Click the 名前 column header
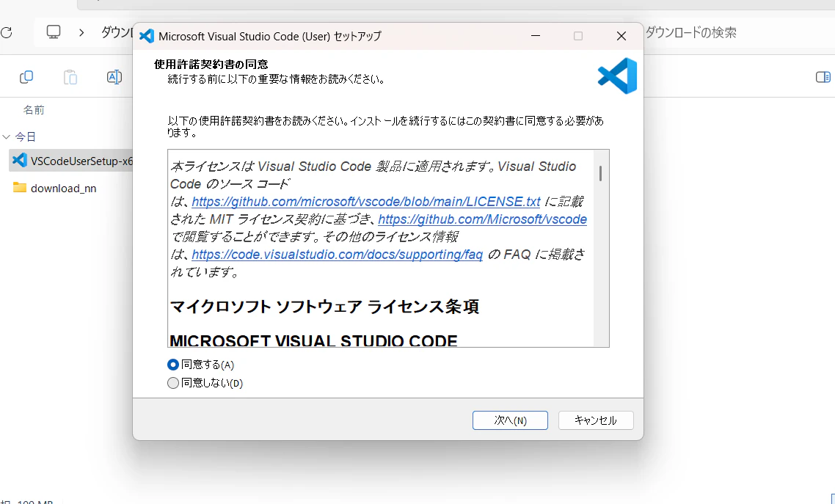 click(x=34, y=110)
